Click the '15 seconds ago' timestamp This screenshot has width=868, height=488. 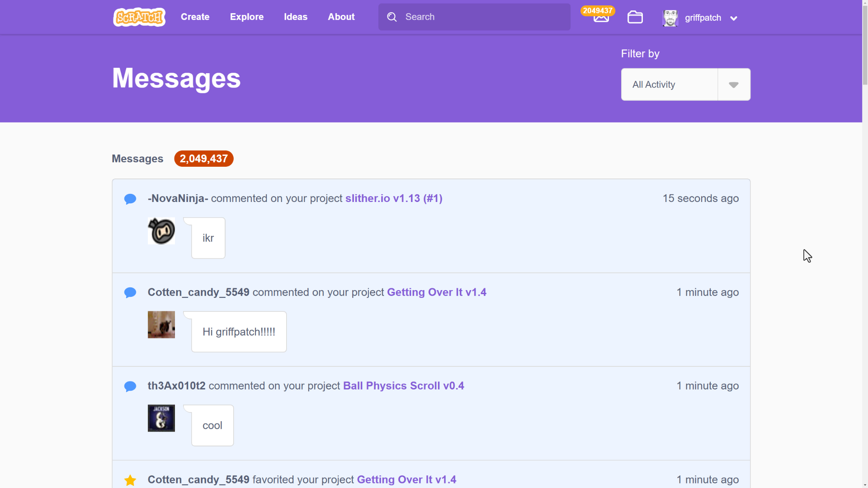(701, 198)
